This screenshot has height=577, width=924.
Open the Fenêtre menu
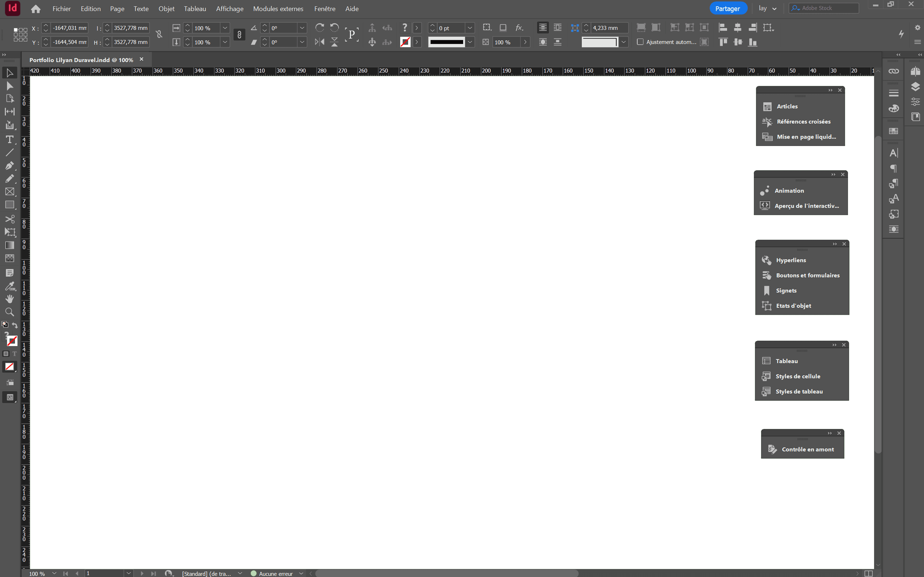click(x=324, y=8)
